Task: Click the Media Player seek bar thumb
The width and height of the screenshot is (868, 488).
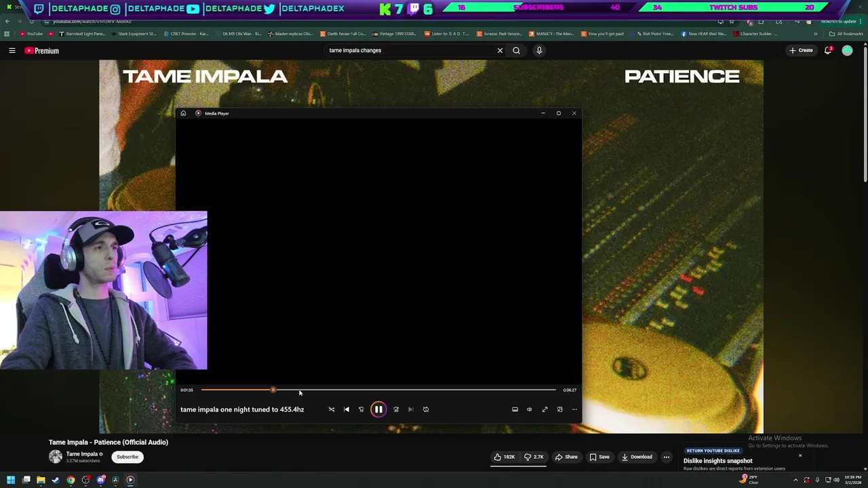Action: (x=273, y=390)
